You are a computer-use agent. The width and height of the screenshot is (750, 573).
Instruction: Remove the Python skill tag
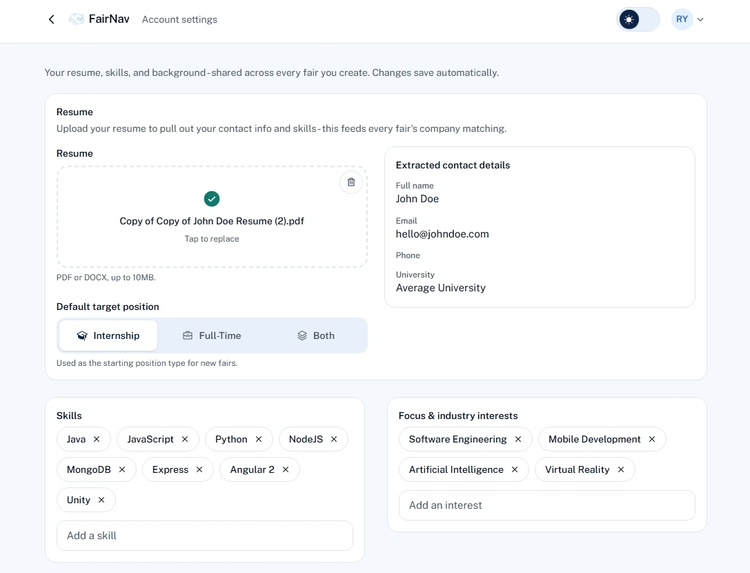(258, 439)
